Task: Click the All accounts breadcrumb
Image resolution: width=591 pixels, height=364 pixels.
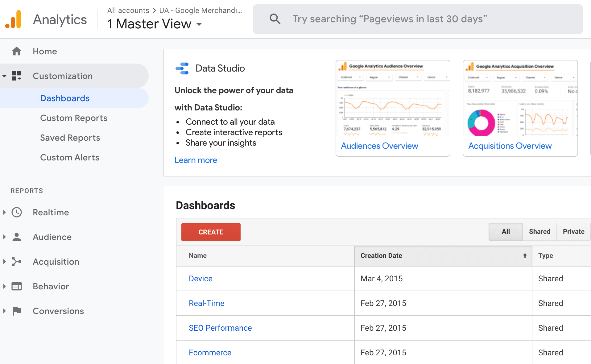Action: pyautogui.click(x=128, y=10)
